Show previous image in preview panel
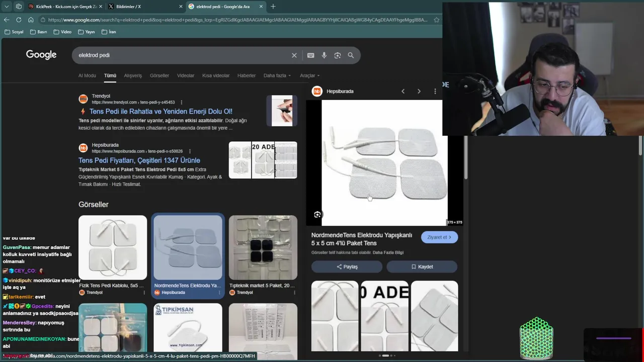This screenshot has width=644, height=362. 403,92
